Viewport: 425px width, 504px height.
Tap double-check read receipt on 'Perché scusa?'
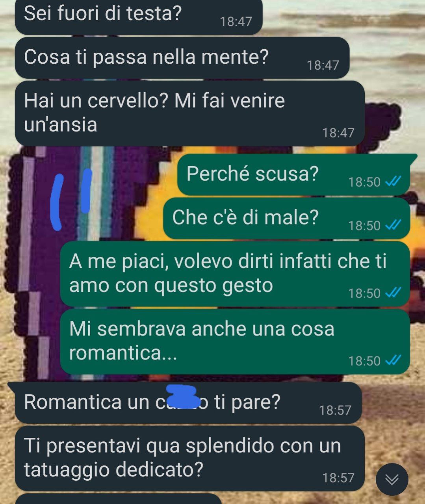point(393,181)
